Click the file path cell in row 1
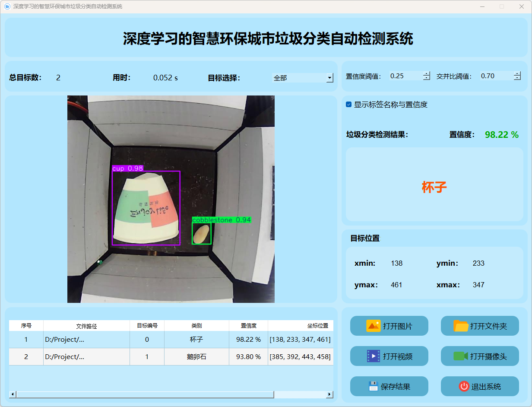The width and height of the screenshot is (532, 407). (87, 340)
